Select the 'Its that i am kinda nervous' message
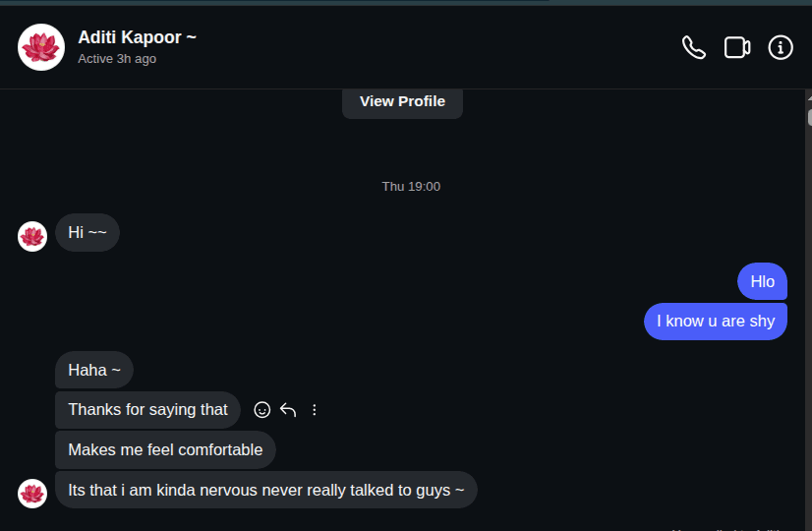This screenshot has width=812, height=531. [265, 490]
